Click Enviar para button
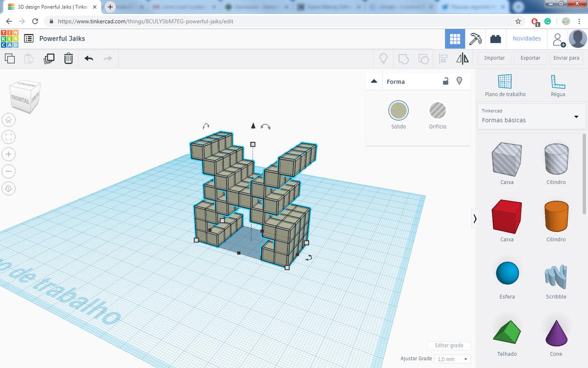Viewport: 588px width, 368px height. pos(566,58)
